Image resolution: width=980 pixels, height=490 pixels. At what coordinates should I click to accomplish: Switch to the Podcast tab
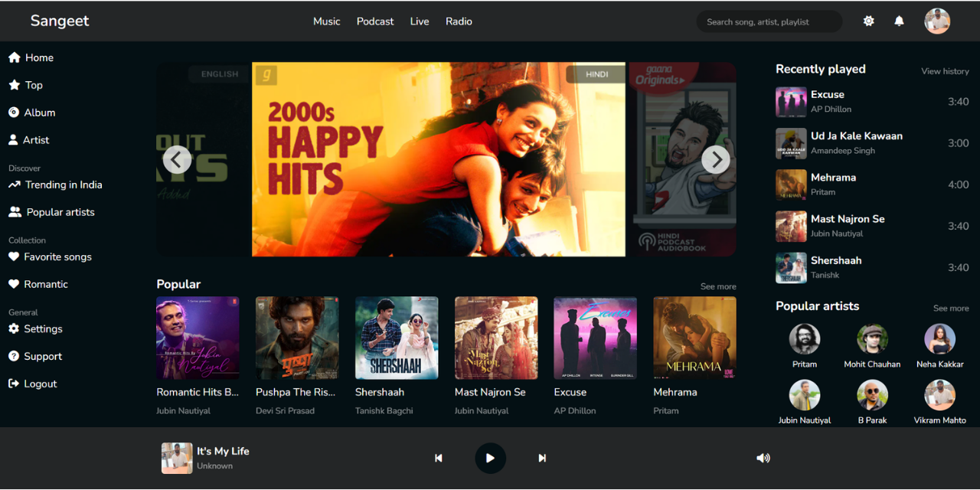click(374, 21)
